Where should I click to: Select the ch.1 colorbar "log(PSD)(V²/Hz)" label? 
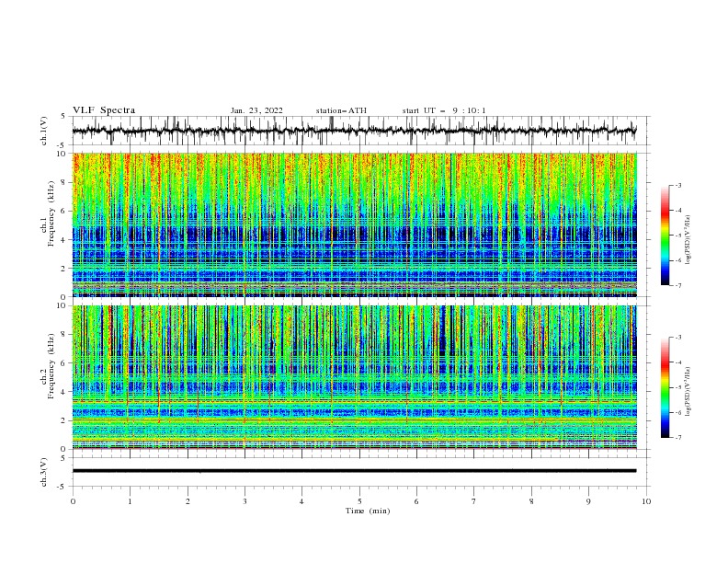click(x=688, y=240)
